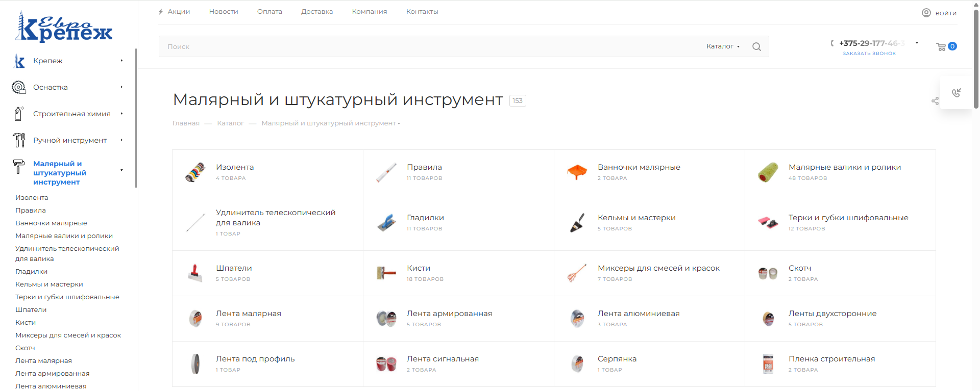This screenshot has height=391, width=980.
Task: Collapse the Малярный и штукатурный инструмент arrow
Action: coord(121,170)
